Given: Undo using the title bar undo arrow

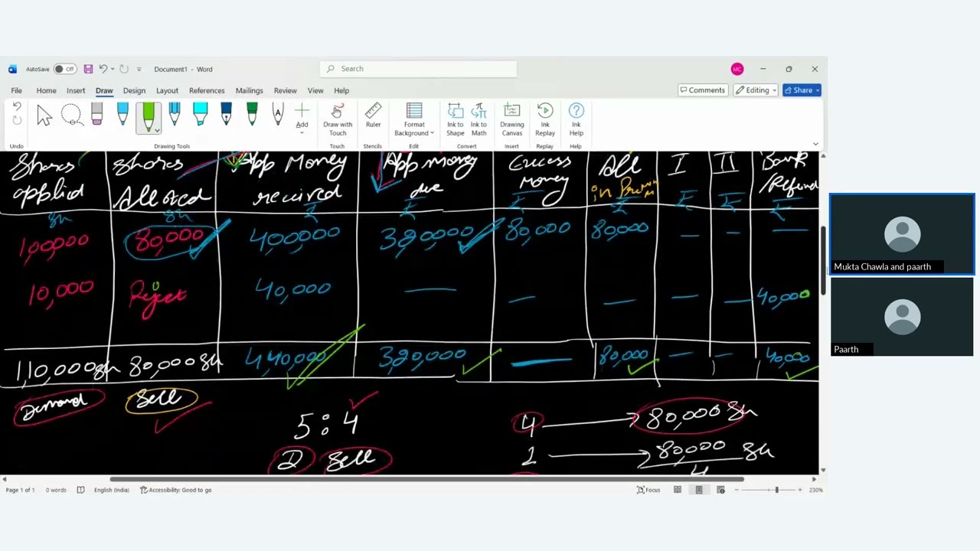Looking at the screenshot, I should pos(103,69).
